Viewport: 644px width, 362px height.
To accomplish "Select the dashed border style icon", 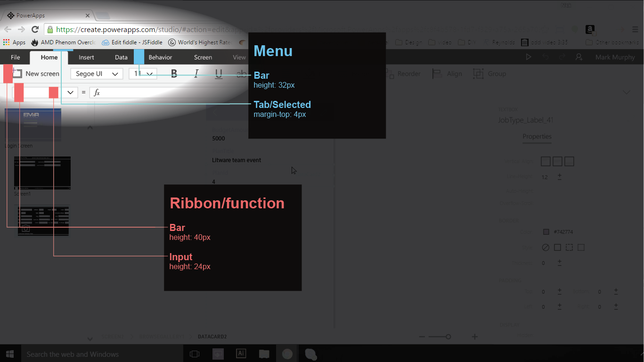I will 569,247.
